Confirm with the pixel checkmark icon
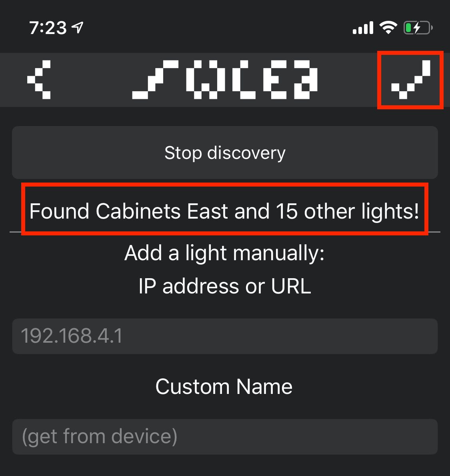The width and height of the screenshot is (450, 476). coord(410,80)
